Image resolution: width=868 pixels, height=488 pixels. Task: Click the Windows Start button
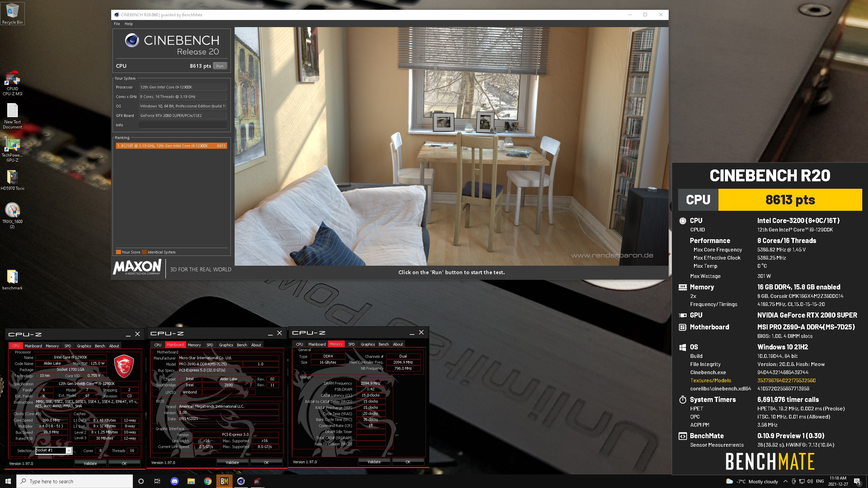click(x=8, y=481)
